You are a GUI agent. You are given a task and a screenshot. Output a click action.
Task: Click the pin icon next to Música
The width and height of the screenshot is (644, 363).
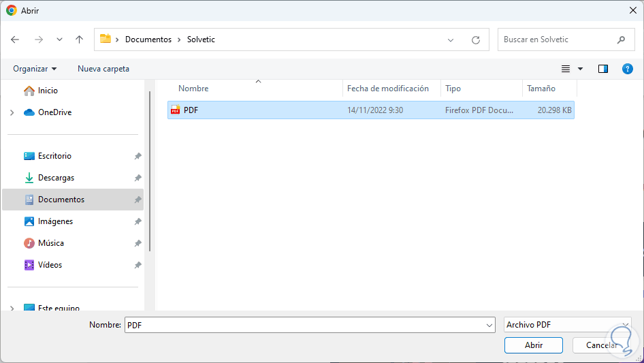138,243
